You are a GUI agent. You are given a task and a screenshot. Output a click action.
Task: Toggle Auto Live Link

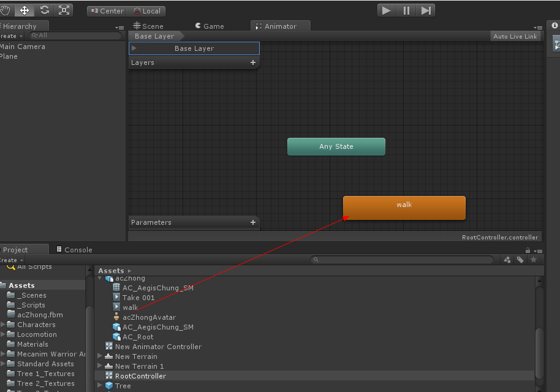[515, 36]
